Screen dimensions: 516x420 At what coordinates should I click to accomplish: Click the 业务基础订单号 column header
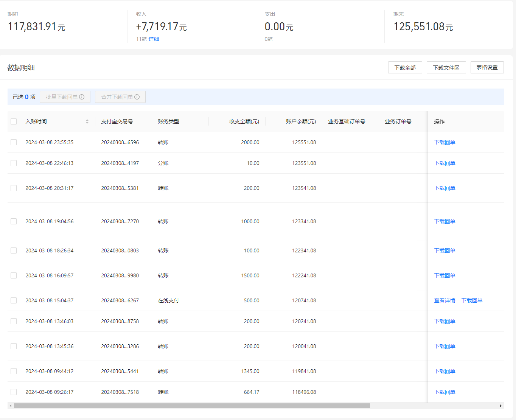pos(347,121)
